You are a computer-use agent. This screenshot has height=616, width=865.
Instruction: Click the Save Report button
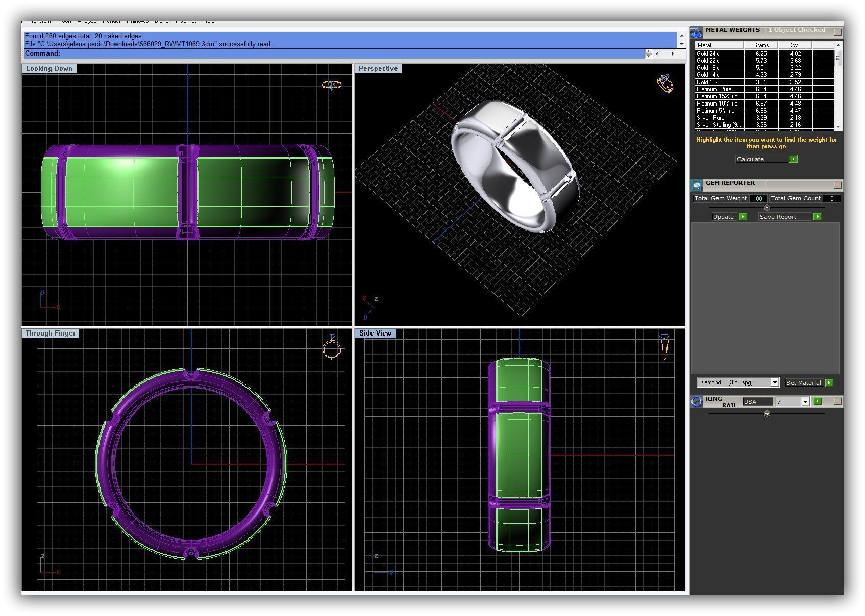pyautogui.click(x=785, y=217)
